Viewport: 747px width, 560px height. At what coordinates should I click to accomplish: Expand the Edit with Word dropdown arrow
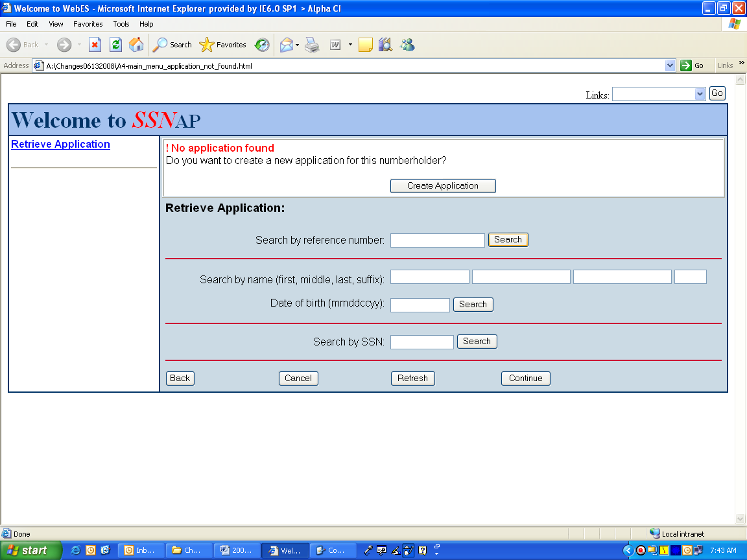[x=350, y=45]
